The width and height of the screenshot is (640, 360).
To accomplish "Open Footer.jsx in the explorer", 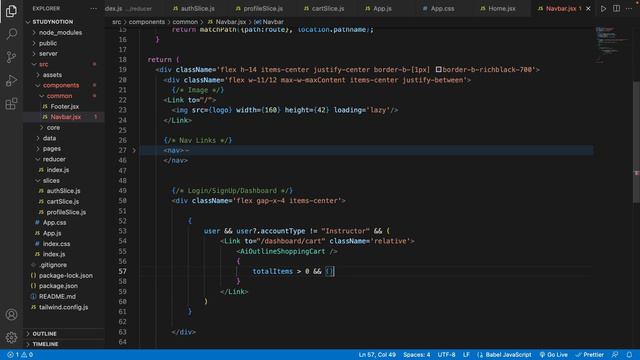I will pyautogui.click(x=64, y=107).
